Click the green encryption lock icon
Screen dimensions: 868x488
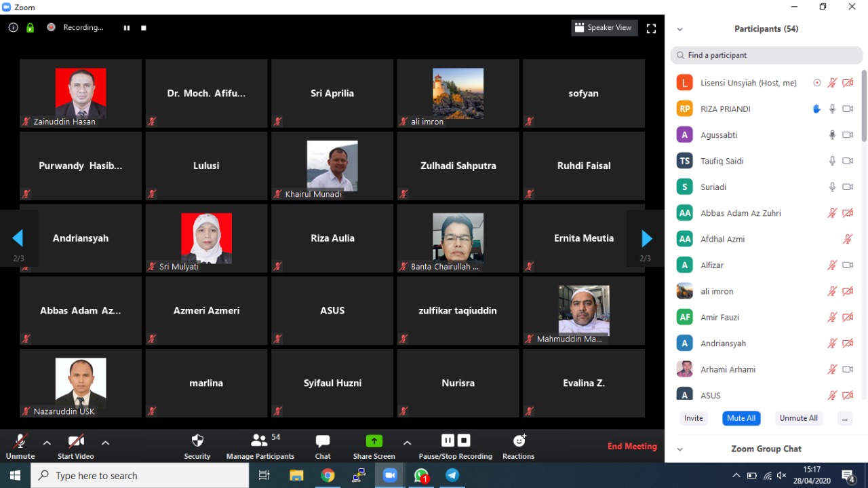point(30,28)
